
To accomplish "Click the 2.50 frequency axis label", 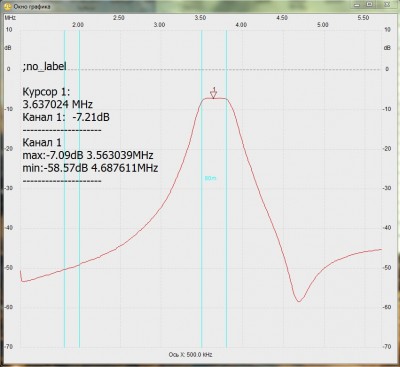I will pyautogui.click(x=119, y=18).
